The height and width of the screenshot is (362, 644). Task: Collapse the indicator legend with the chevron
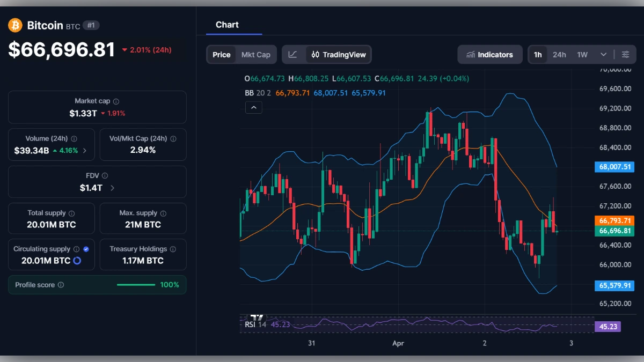[x=253, y=107]
